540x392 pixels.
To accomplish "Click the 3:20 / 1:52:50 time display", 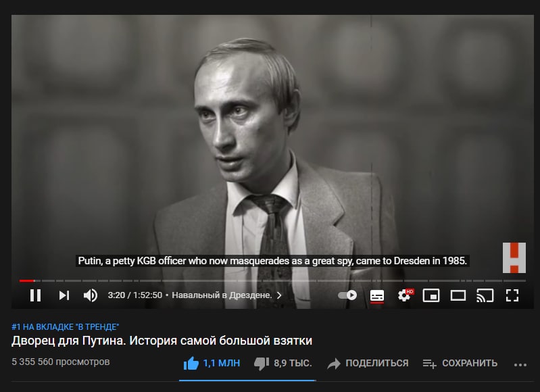I will (x=134, y=295).
